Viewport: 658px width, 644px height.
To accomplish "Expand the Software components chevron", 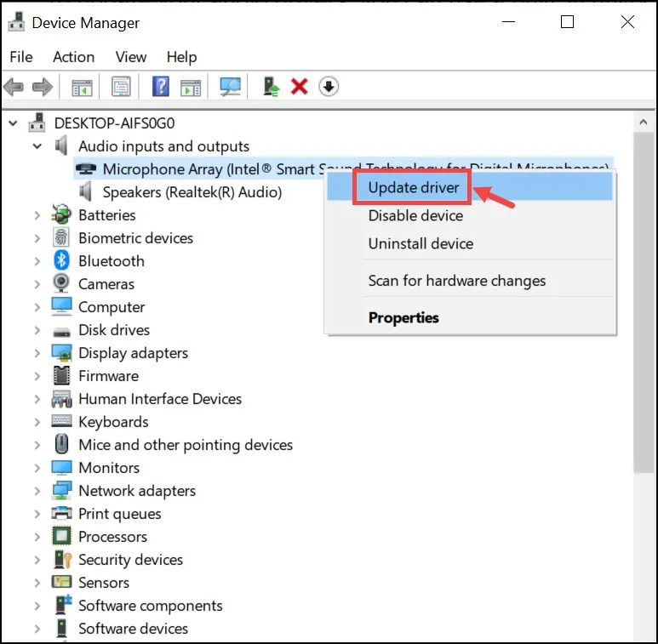I will (37, 606).
